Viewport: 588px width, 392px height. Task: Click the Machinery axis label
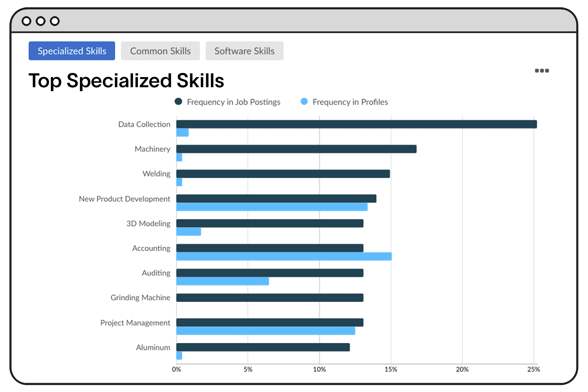pyautogui.click(x=153, y=149)
